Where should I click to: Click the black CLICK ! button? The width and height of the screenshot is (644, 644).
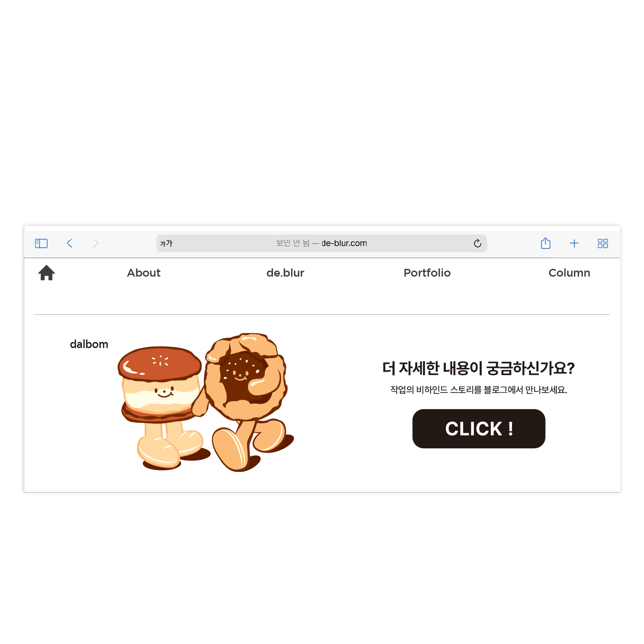[x=479, y=428]
